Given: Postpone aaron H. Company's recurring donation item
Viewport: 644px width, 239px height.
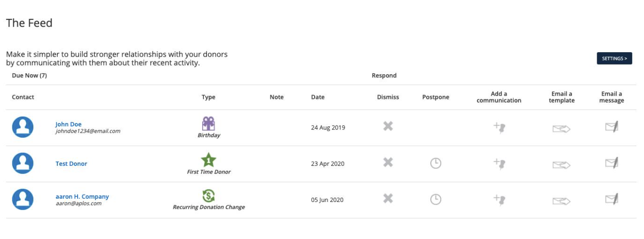Looking at the screenshot, I should coord(435,199).
